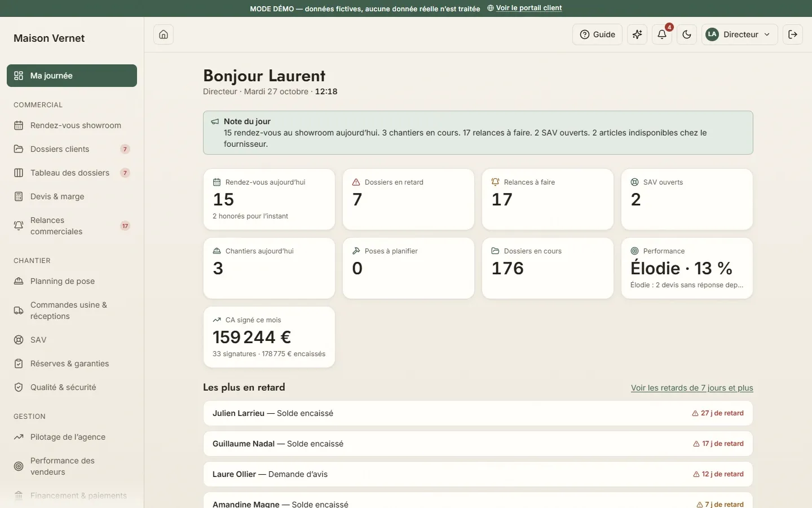The width and height of the screenshot is (812, 508).
Task: Click the lifebuoy icon on SAV ouverts card
Action: point(634,182)
